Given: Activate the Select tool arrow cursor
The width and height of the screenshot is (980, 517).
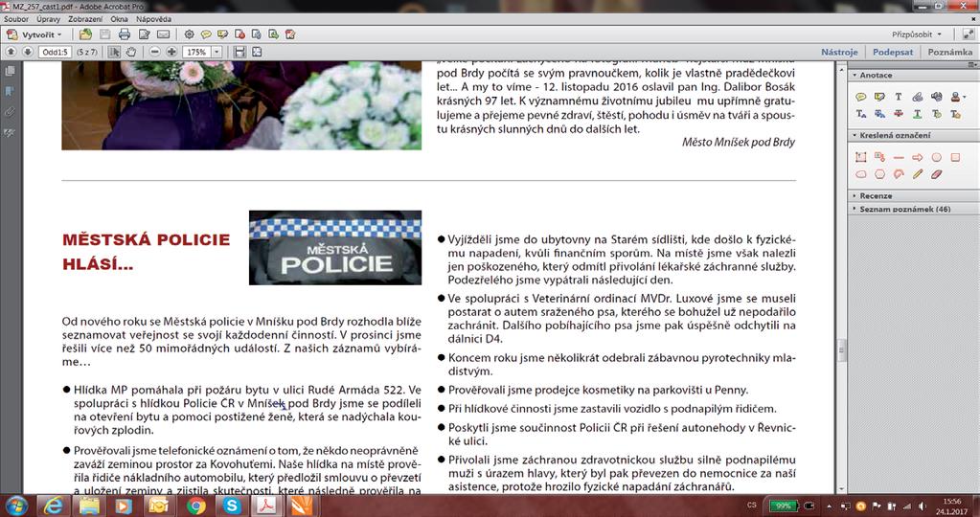Looking at the screenshot, I should (x=114, y=52).
